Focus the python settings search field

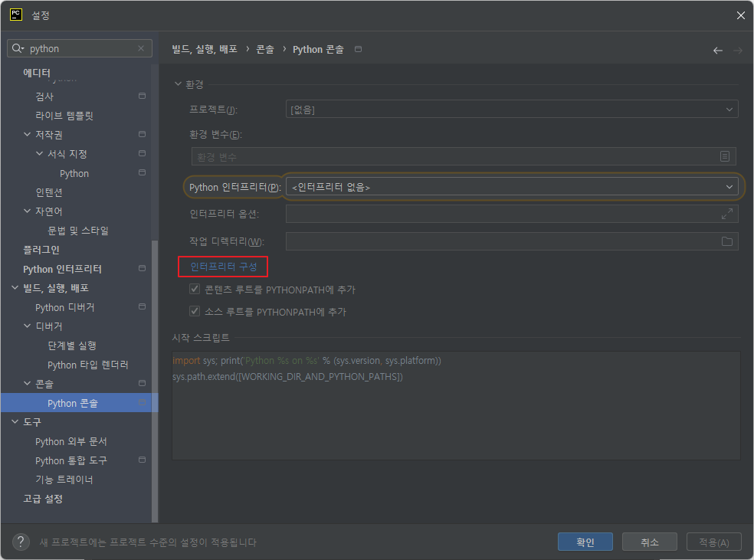coord(80,48)
